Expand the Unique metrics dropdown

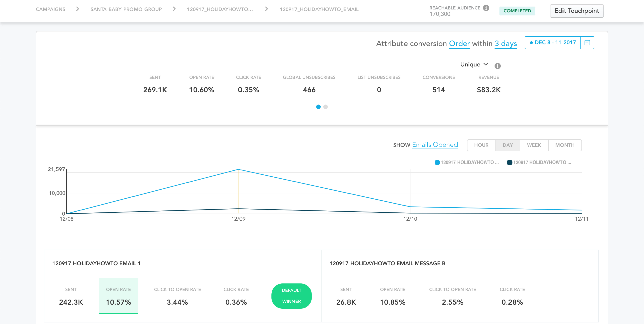click(474, 64)
